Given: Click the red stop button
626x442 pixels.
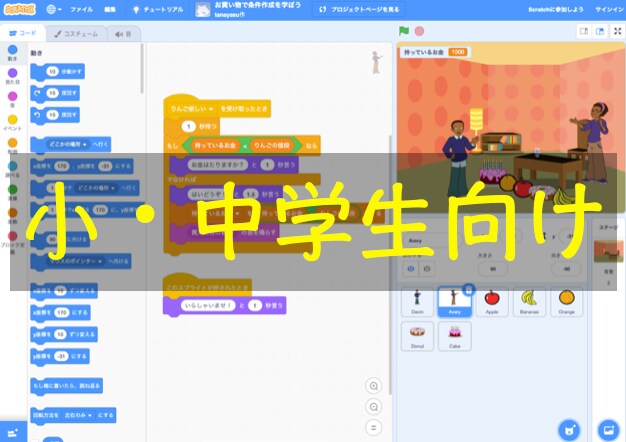Looking at the screenshot, I should coord(419,31).
